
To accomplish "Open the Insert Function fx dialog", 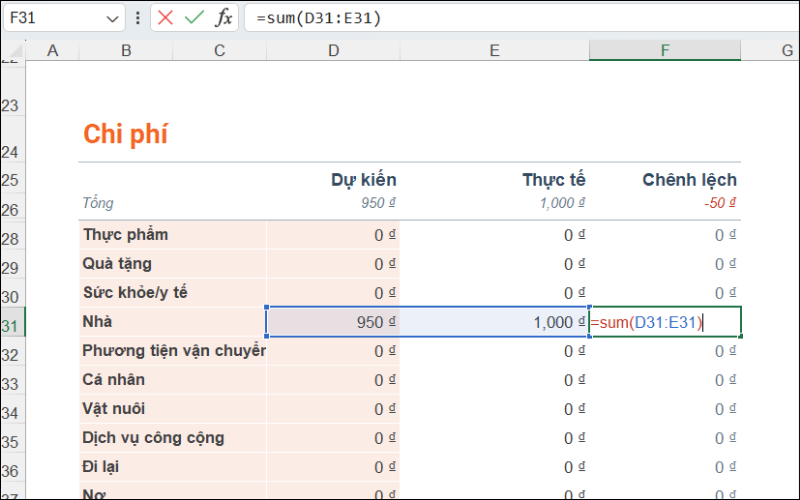I will (224, 18).
